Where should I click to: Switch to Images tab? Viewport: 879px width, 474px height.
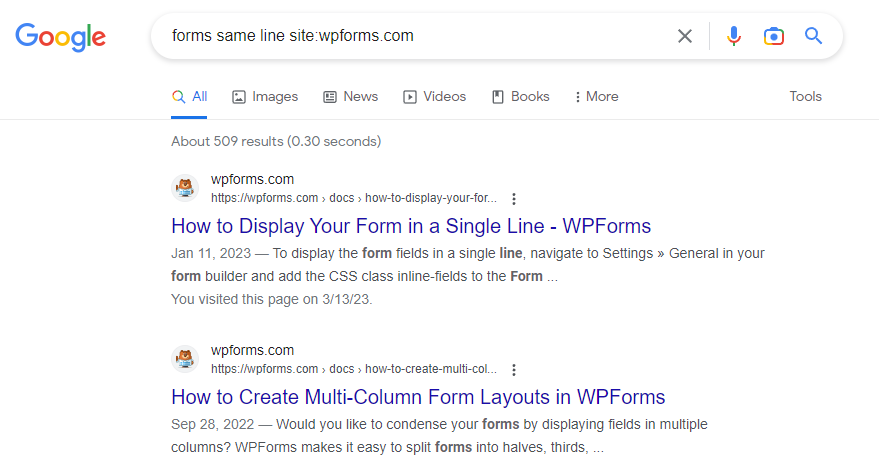click(x=265, y=96)
